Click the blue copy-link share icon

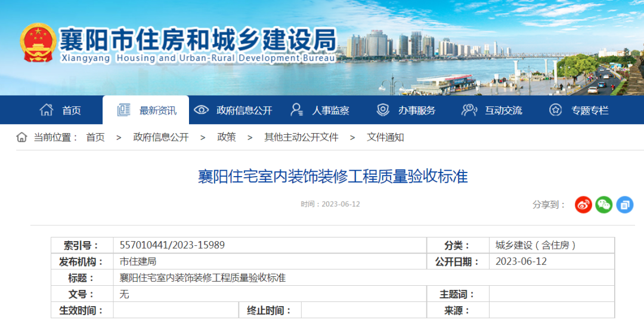click(x=624, y=205)
